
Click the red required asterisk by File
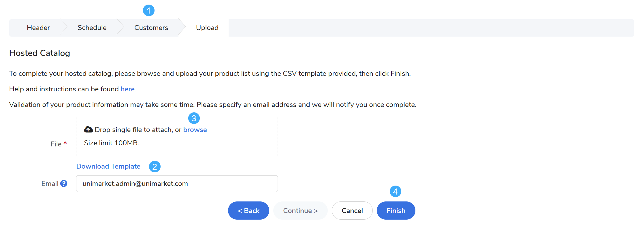coord(65,143)
